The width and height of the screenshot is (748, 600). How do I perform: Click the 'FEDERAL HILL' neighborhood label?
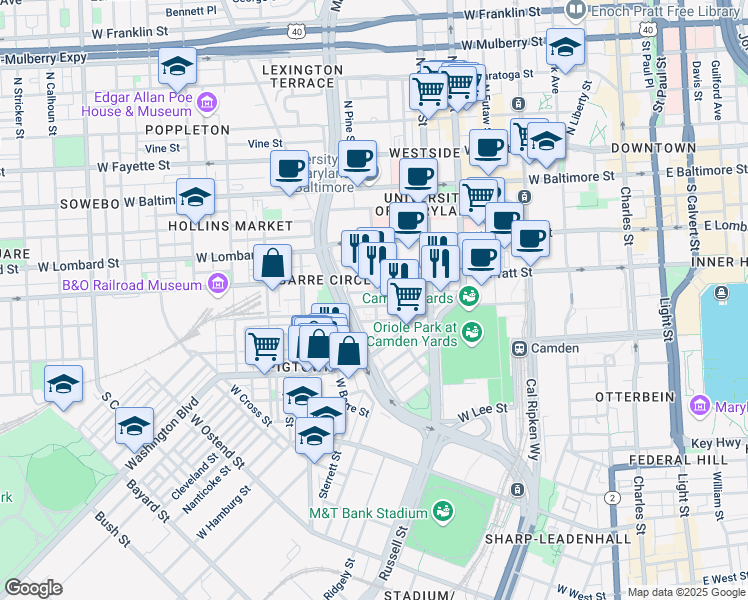coord(678,460)
